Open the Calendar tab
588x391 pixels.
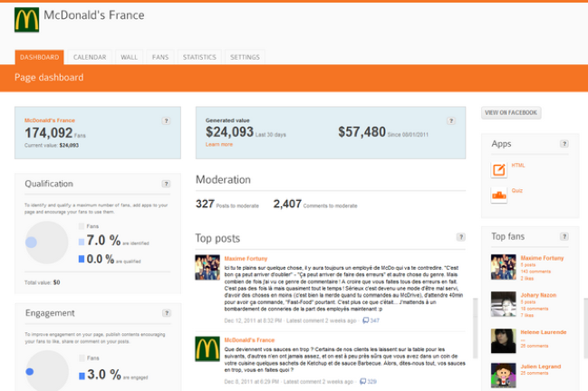[x=90, y=57]
